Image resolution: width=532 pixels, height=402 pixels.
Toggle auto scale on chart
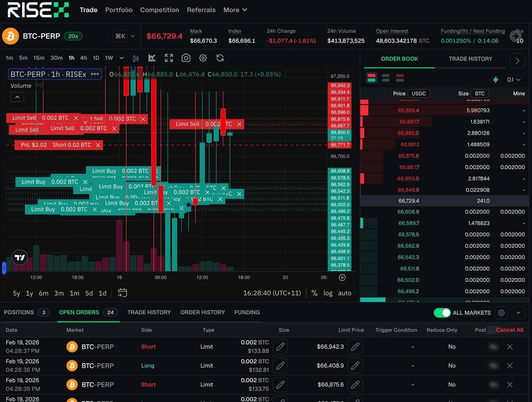(344, 293)
